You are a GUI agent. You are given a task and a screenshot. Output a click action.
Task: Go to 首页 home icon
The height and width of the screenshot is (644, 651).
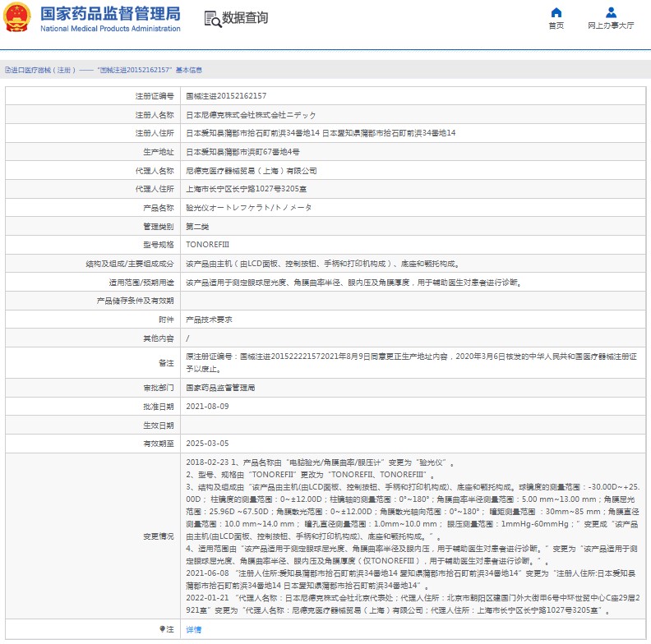[556, 12]
